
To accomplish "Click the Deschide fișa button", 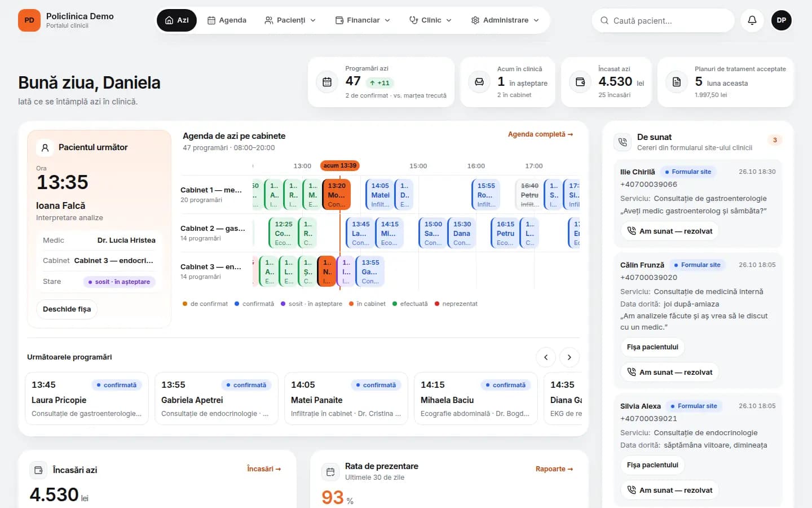I will [67, 309].
